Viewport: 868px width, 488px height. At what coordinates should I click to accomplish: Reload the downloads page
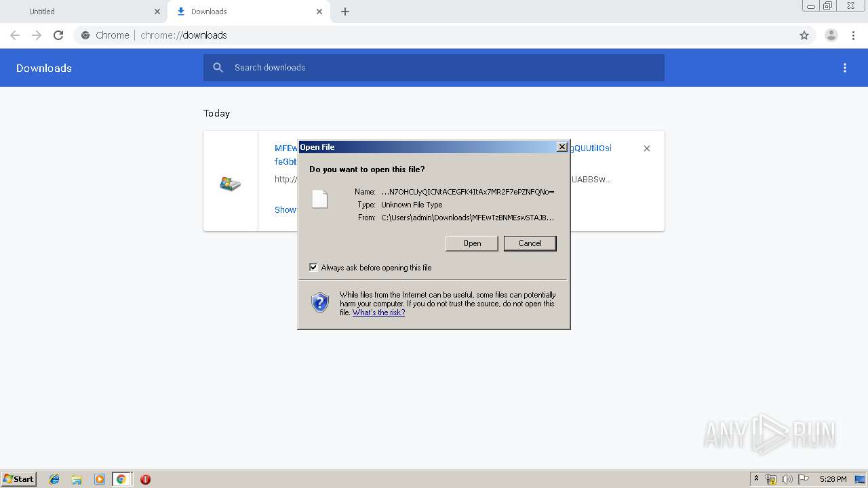[x=58, y=35]
